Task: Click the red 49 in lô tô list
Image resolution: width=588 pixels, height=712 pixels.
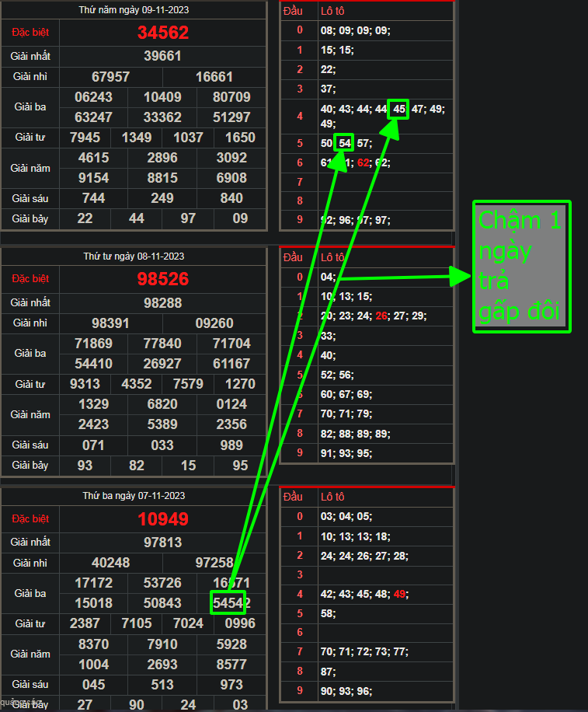Action: coord(399,595)
